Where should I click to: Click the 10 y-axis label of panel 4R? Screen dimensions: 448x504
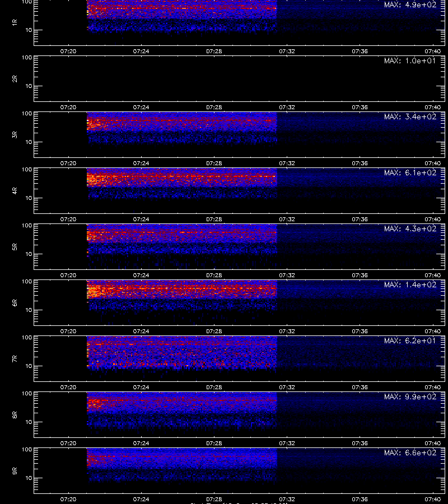(29, 198)
